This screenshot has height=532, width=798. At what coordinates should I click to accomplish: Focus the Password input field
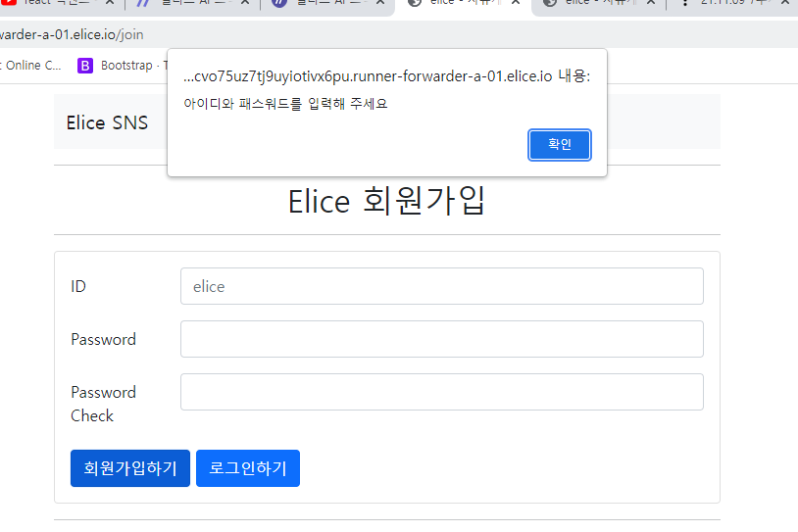442,339
